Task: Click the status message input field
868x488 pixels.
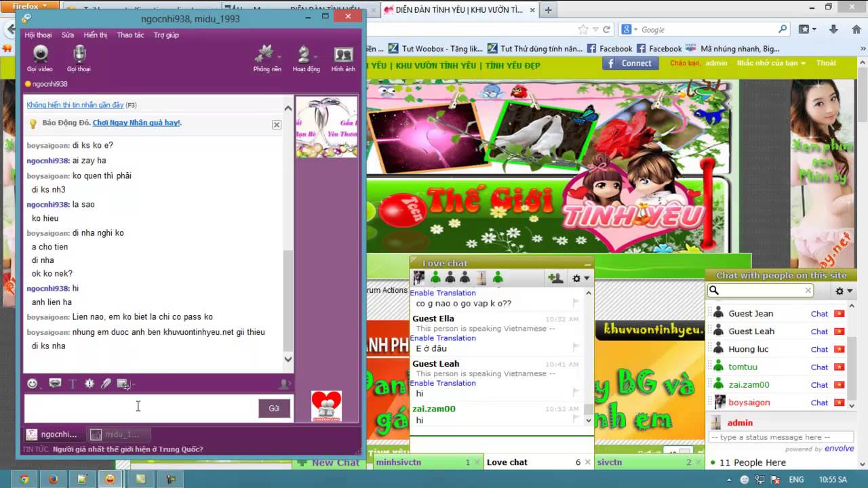Action: [781, 437]
